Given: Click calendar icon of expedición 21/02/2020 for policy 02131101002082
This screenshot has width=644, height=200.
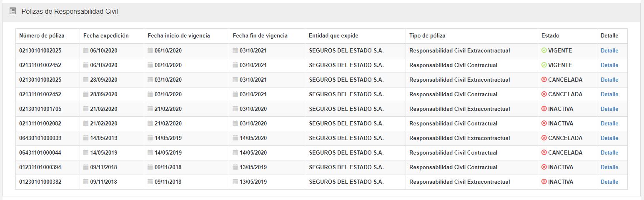Looking at the screenshot, I should click(x=86, y=123).
